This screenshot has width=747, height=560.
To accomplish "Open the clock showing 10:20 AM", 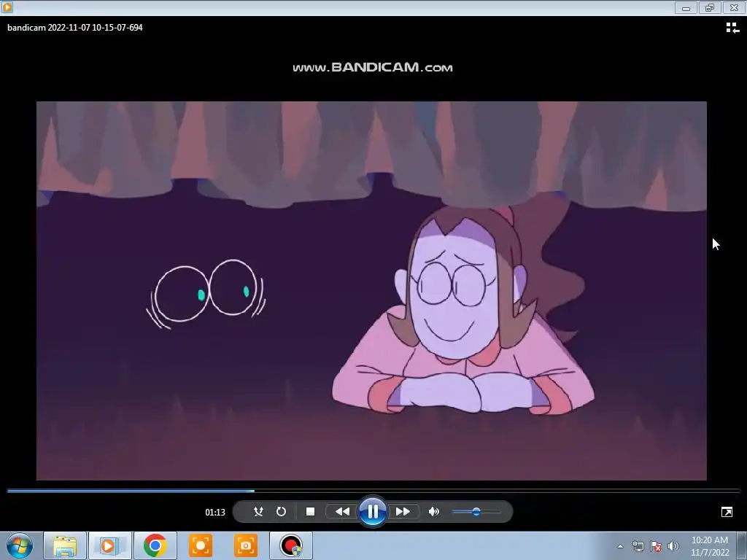I will click(709, 546).
